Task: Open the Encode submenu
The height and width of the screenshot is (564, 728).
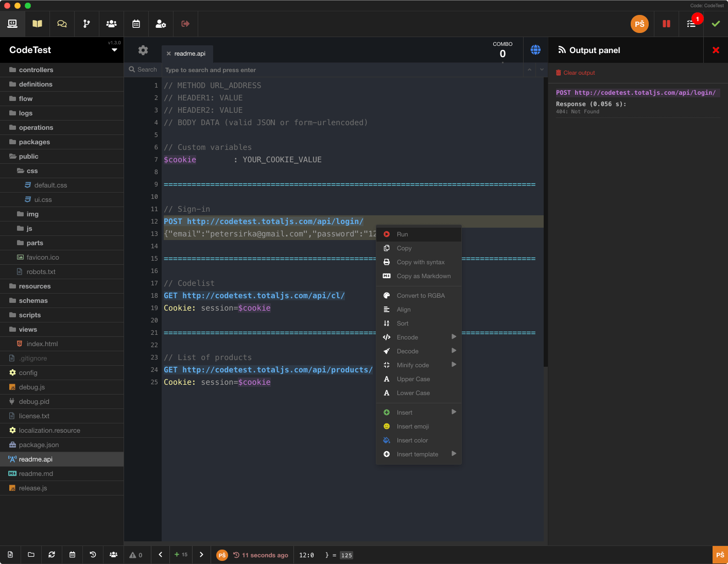Action: coord(419,337)
